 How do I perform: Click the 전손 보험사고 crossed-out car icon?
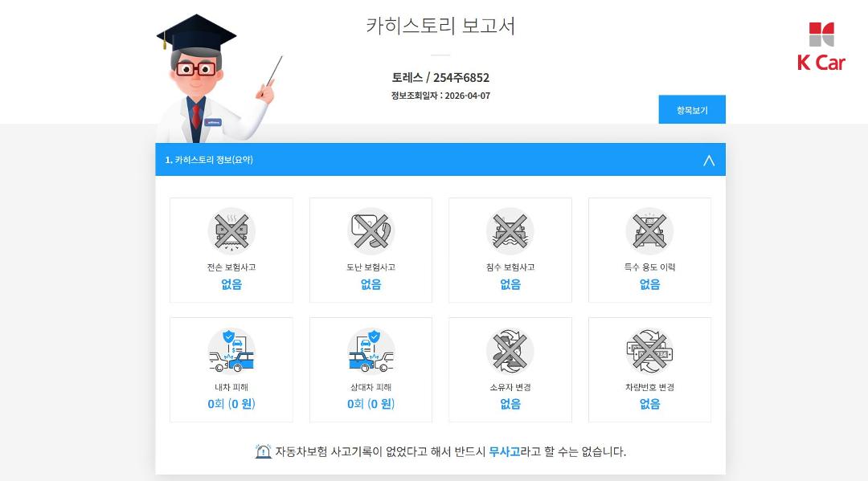[231, 231]
